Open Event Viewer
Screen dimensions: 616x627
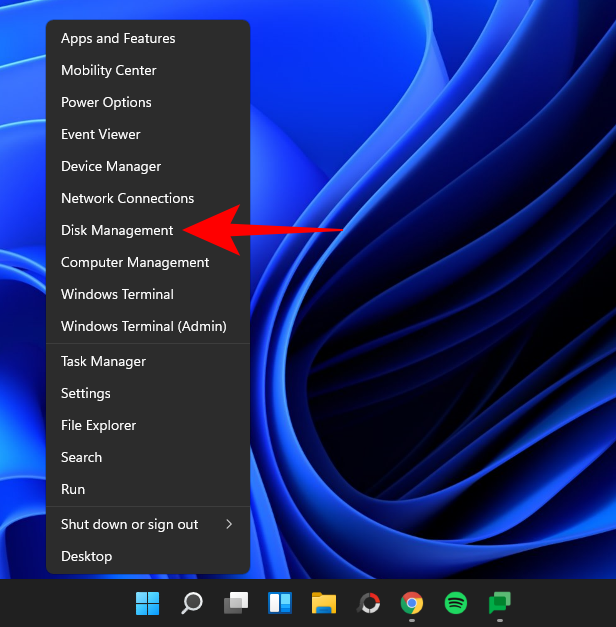pyautogui.click(x=101, y=134)
